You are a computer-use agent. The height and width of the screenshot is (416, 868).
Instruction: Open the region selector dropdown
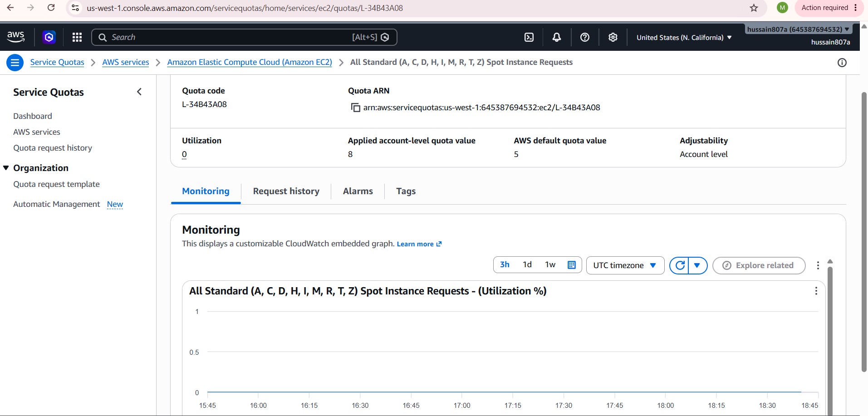click(684, 38)
